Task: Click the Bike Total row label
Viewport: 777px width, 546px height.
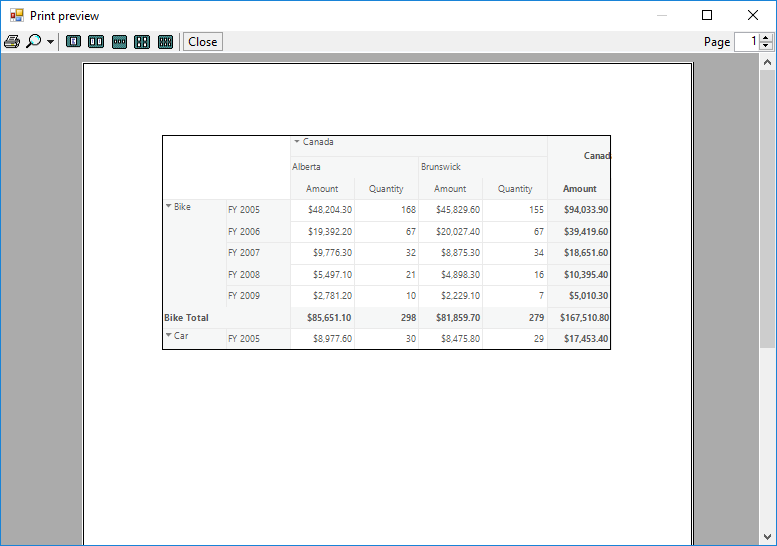Action: [186, 318]
